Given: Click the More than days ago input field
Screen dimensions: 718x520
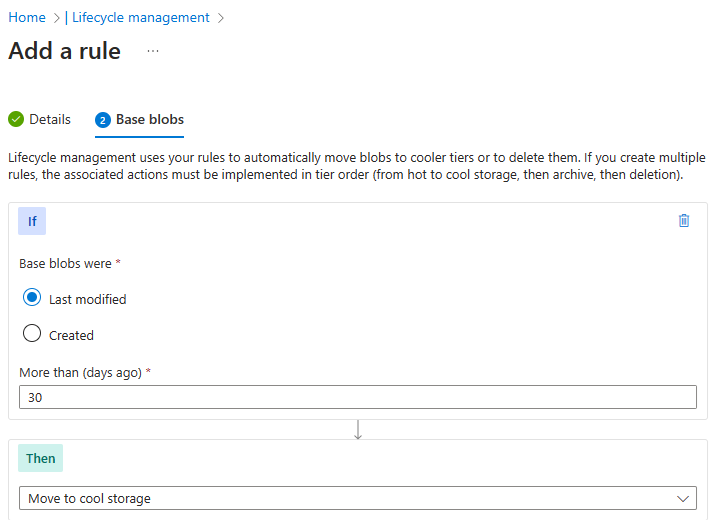Looking at the screenshot, I should click(x=358, y=397).
